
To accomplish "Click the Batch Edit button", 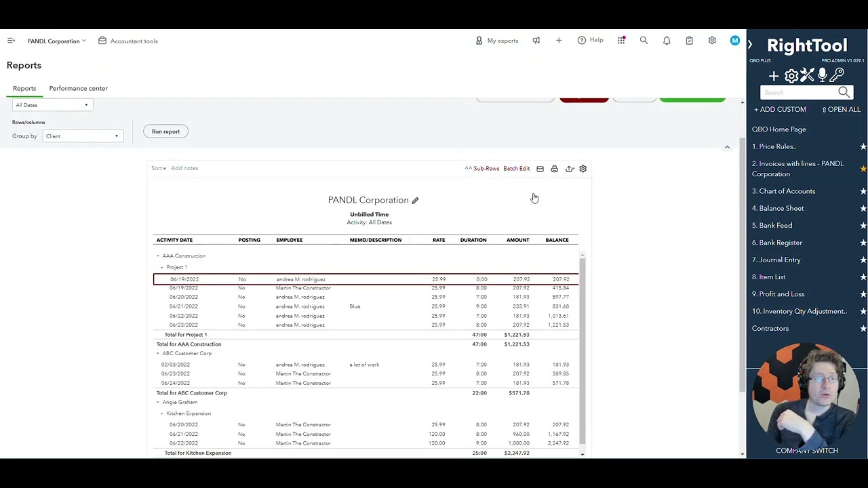I will click(516, 169).
